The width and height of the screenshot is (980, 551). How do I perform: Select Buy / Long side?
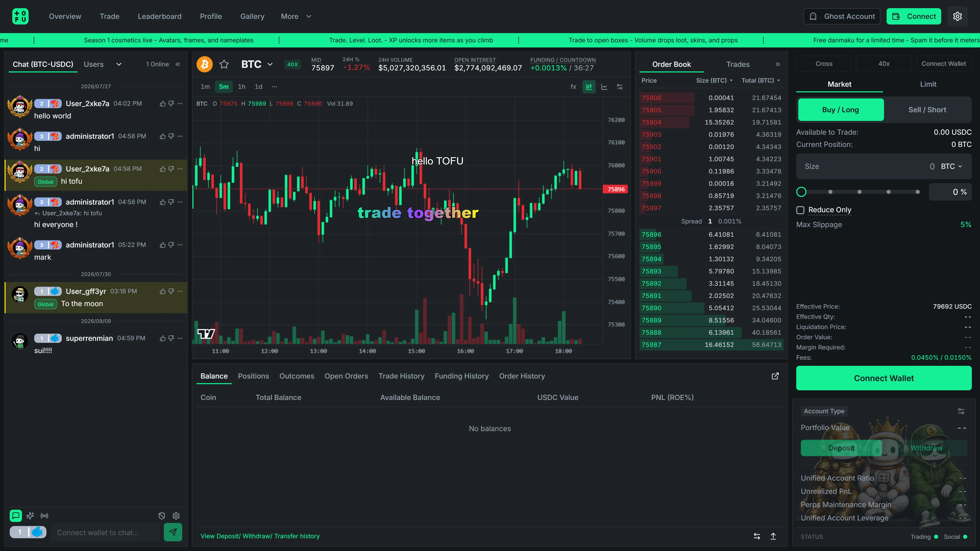[840, 109]
